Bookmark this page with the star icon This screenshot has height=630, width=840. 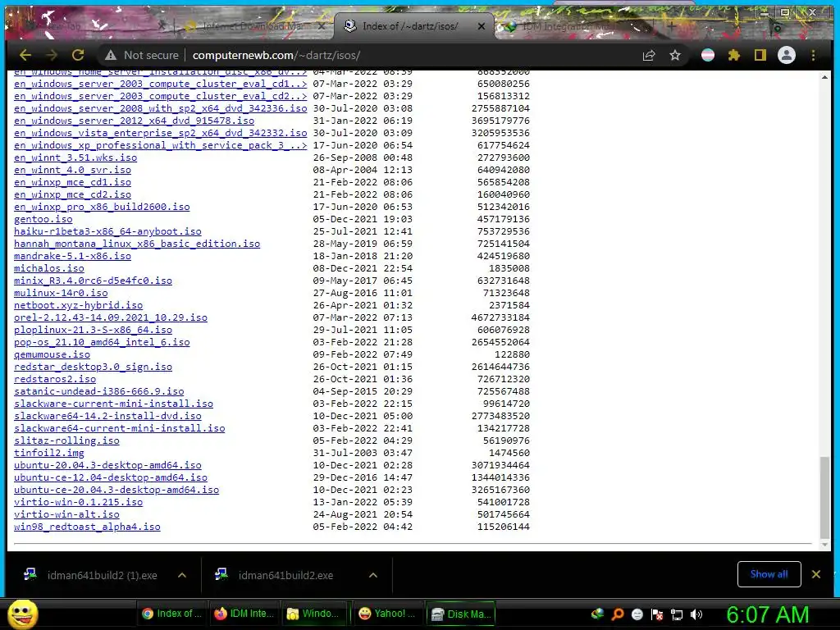point(675,55)
